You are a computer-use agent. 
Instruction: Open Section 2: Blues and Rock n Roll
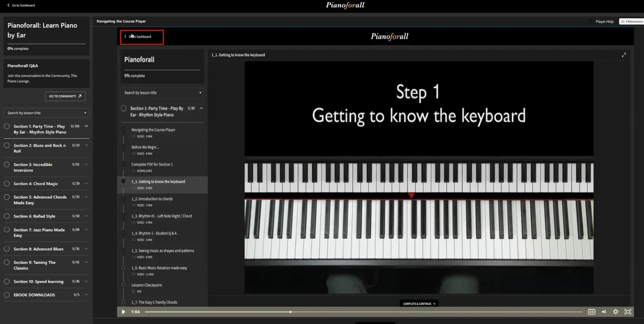click(39, 148)
